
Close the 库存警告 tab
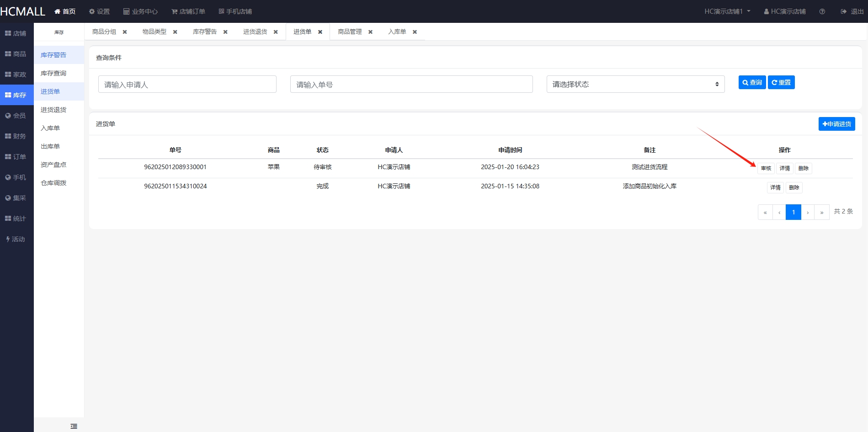[225, 32]
